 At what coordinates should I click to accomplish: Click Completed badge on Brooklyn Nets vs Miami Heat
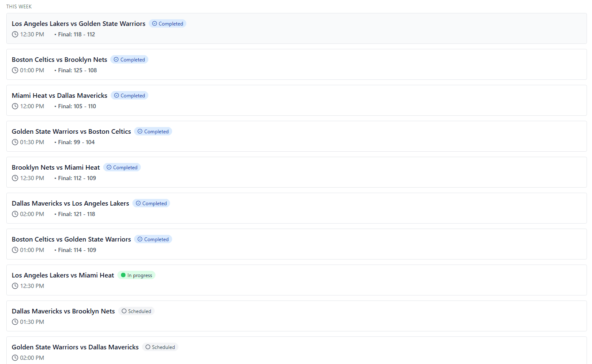(x=122, y=167)
